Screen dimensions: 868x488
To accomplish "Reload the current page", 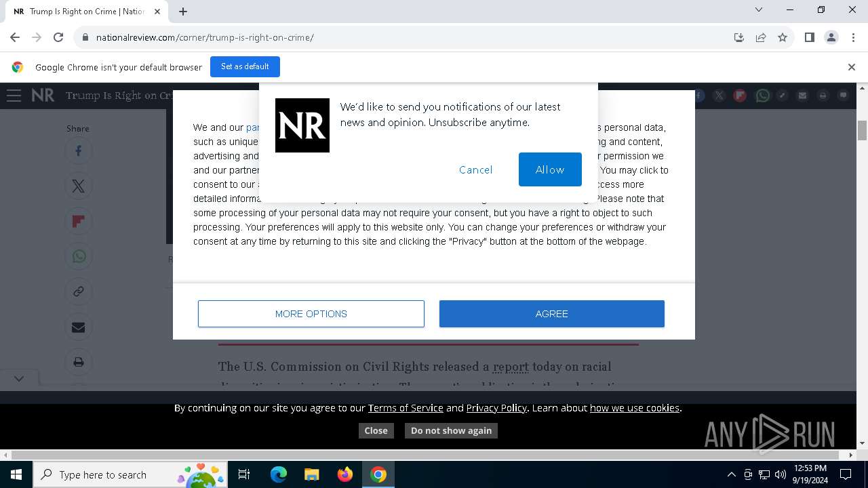I will pos(58,37).
